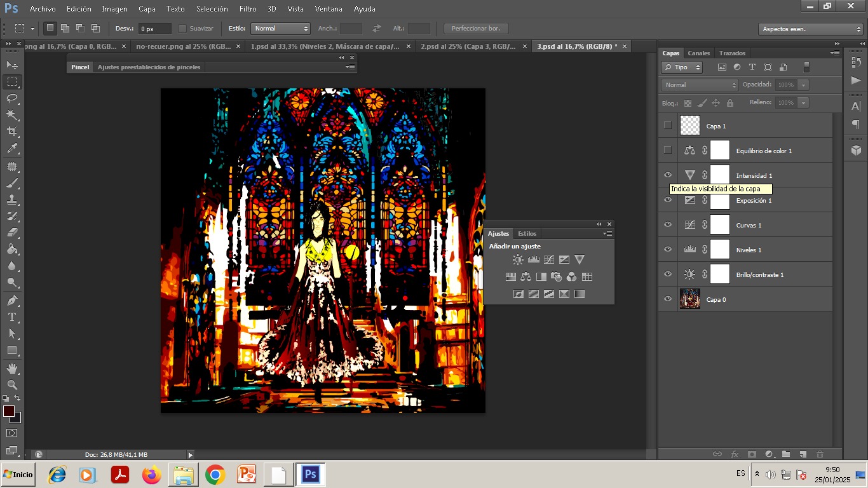Open the layer blend mode Normal dropdown

(x=700, y=85)
